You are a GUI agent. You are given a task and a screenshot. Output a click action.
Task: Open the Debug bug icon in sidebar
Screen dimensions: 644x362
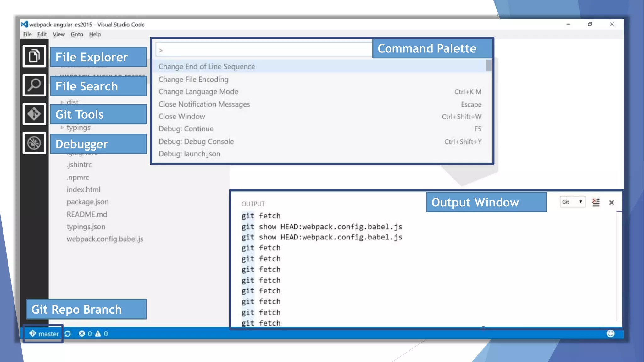coord(34,143)
